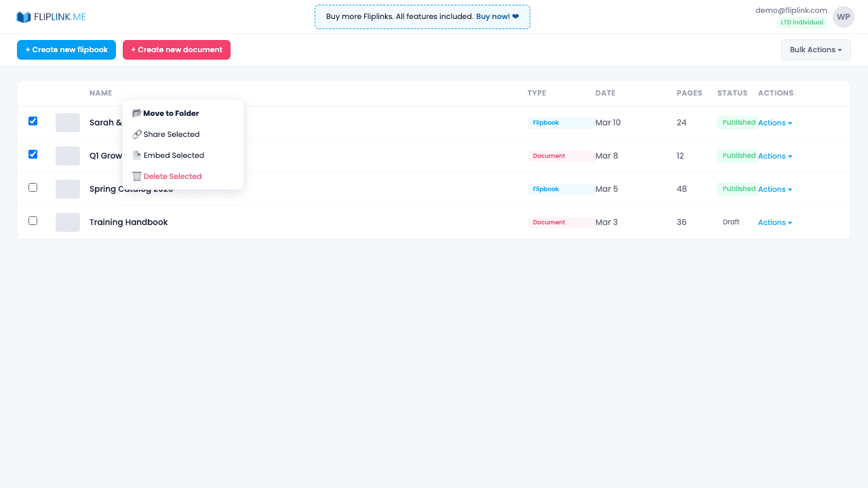Click the Buy now link in the banner
Image resolution: width=868 pixels, height=488 pixels.
click(x=492, y=16)
